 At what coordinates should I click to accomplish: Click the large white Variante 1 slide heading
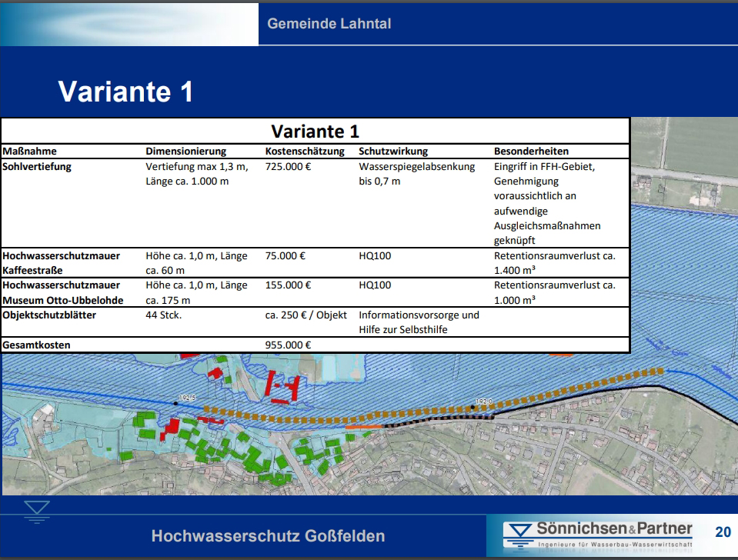[x=125, y=92]
